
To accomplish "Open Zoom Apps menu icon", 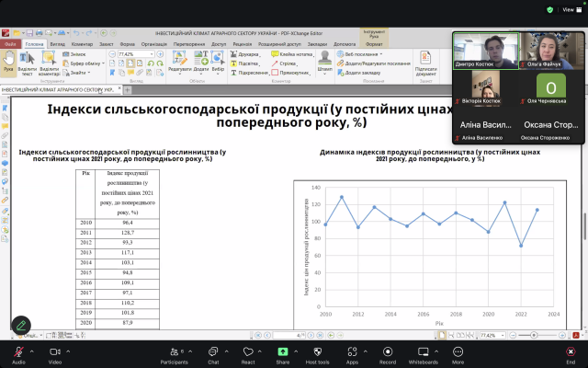I will click(x=352, y=352).
